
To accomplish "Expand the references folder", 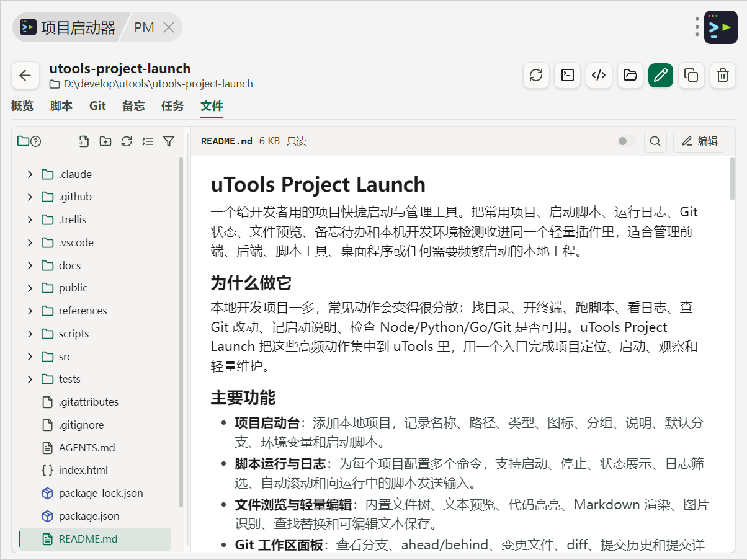I will click(30, 311).
